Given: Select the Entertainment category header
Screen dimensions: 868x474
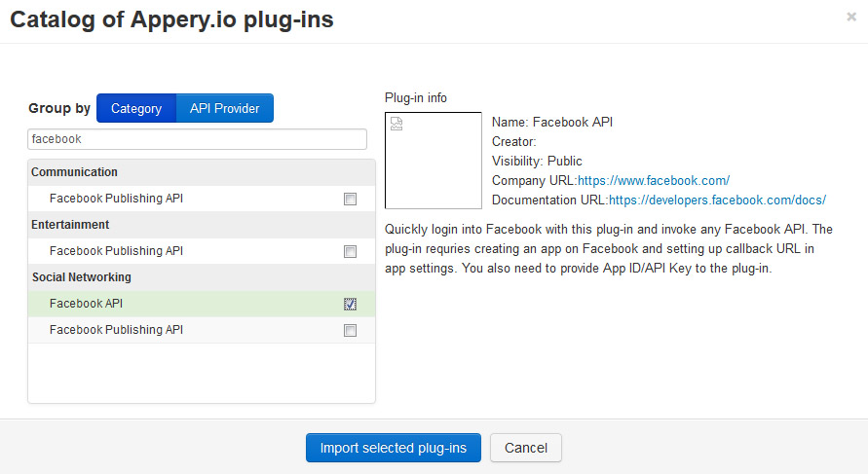Looking at the screenshot, I should pos(202,225).
